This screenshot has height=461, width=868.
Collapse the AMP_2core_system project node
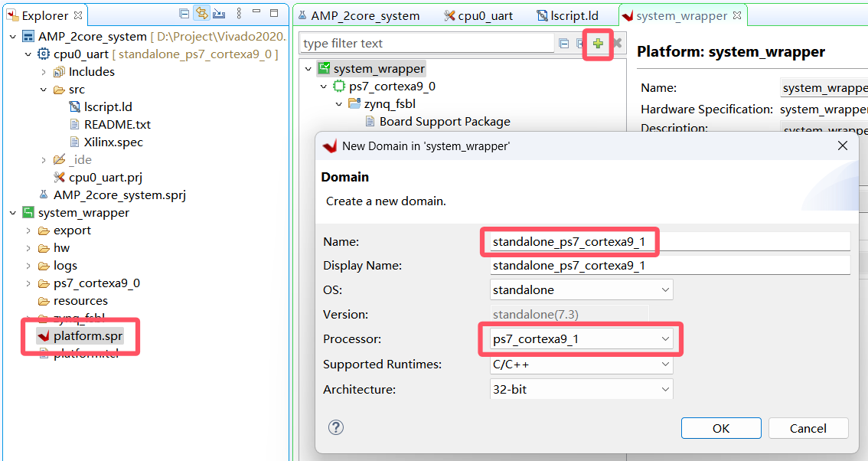click(x=13, y=37)
